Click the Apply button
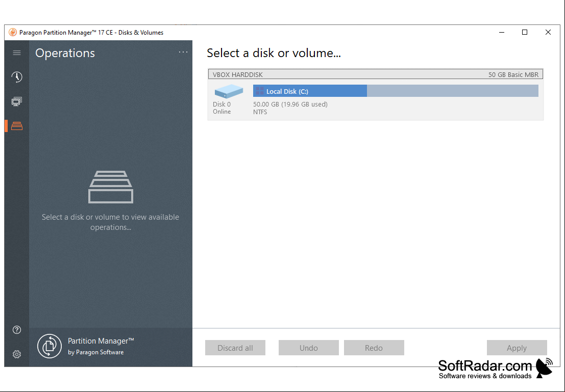 (x=517, y=348)
